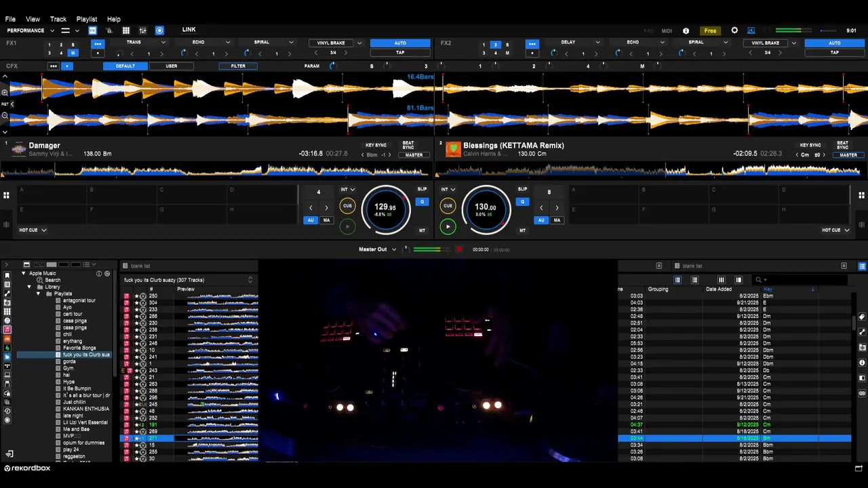Image resolution: width=868 pixels, height=488 pixels.
Task: Click the sync manager icon at bottom-left
Action: coord(9,454)
